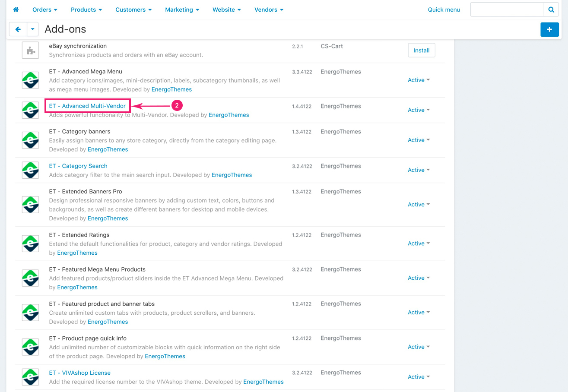Image resolution: width=568 pixels, height=392 pixels.
Task: Click EnergoThemes link in Category Search description
Action: (232, 175)
